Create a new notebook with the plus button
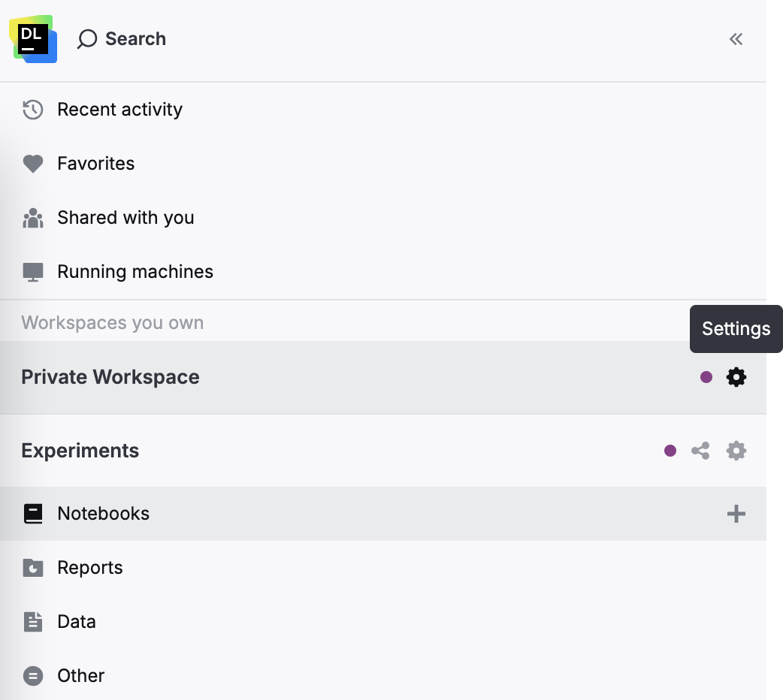783x700 pixels. (736, 514)
